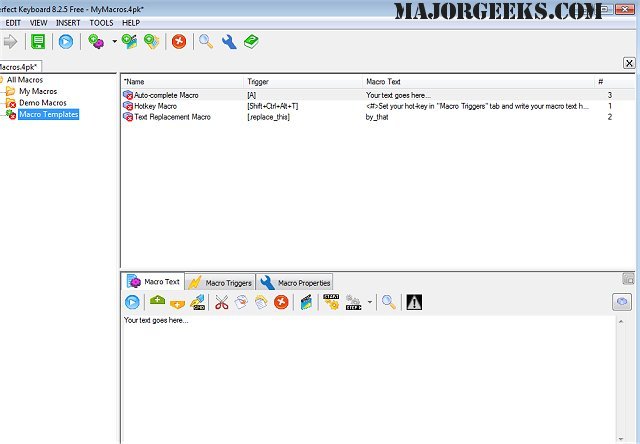The width and height of the screenshot is (640, 444).
Task: Open the dropdown arrow beside New Macro
Action: pos(115,42)
